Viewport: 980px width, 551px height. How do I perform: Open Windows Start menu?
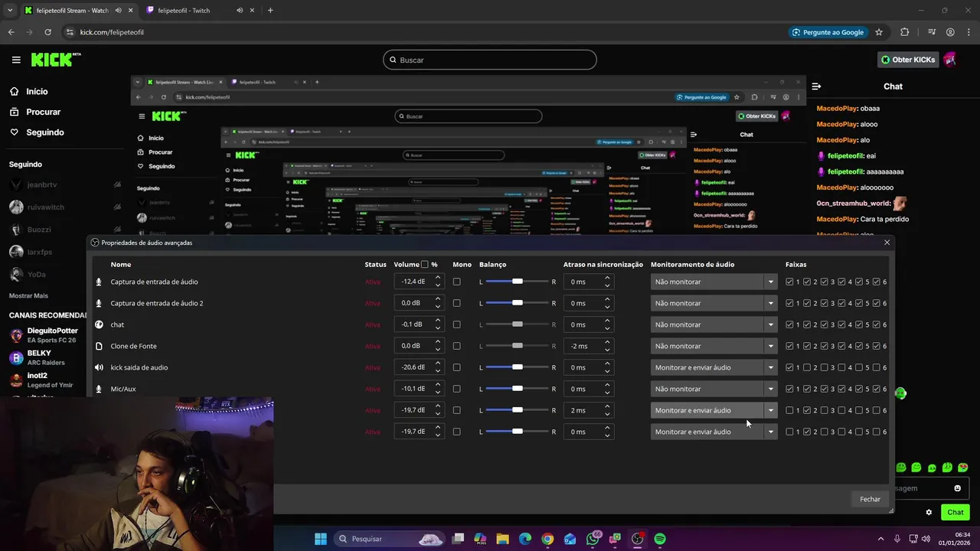[x=321, y=539]
